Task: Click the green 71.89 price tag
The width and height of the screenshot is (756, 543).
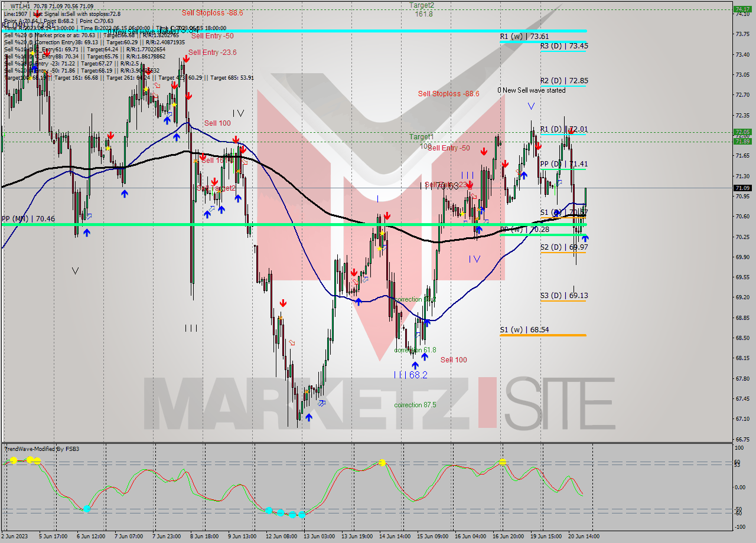Action: [x=742, y=141]
